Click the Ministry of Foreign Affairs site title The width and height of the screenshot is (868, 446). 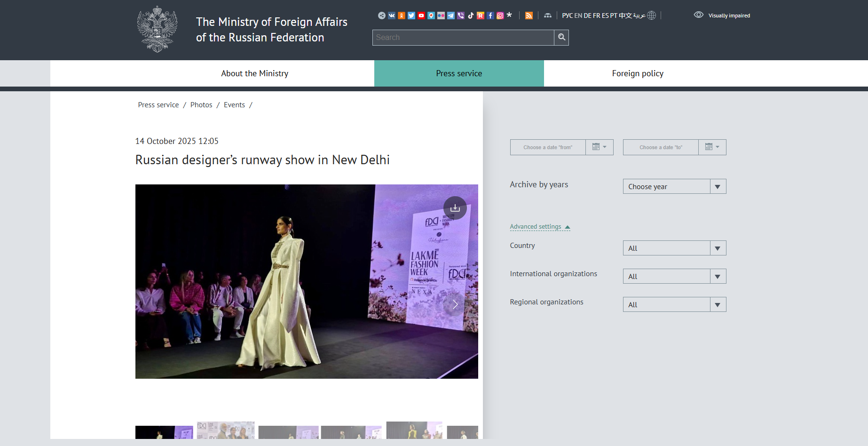272,30
